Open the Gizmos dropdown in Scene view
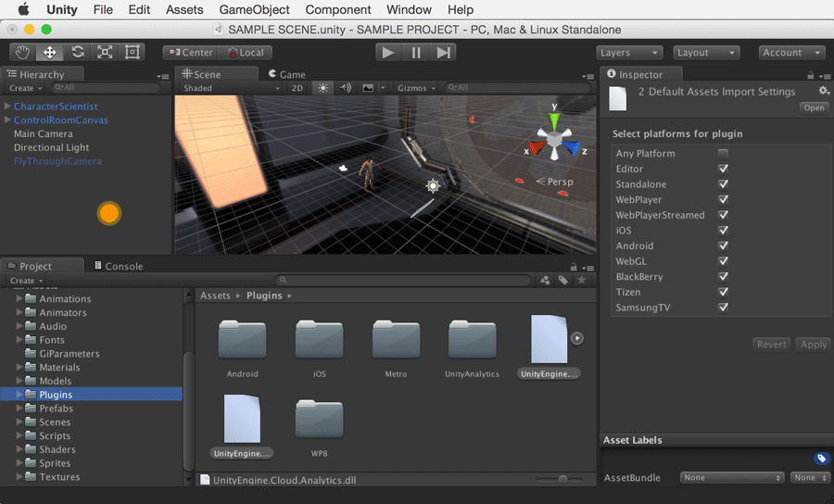834x504 pixels. tap(414, 88)
